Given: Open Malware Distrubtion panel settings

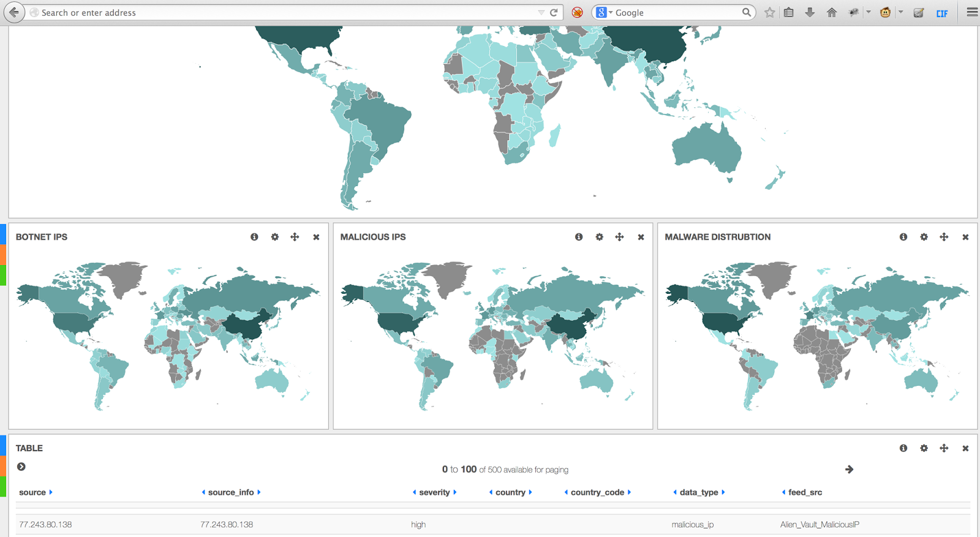Looking at the screenshot, I should (x=924, y=237).
